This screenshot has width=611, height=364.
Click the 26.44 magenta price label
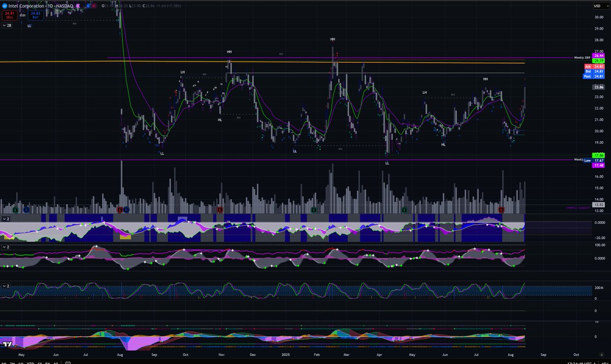(x=598, y=55)
